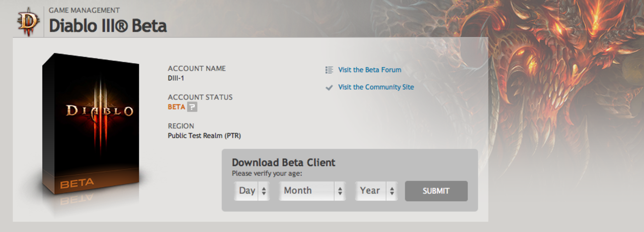This screenshot has height=232, width=644.
Task: Click the account name DIII-1
Action: click(176, 78)
